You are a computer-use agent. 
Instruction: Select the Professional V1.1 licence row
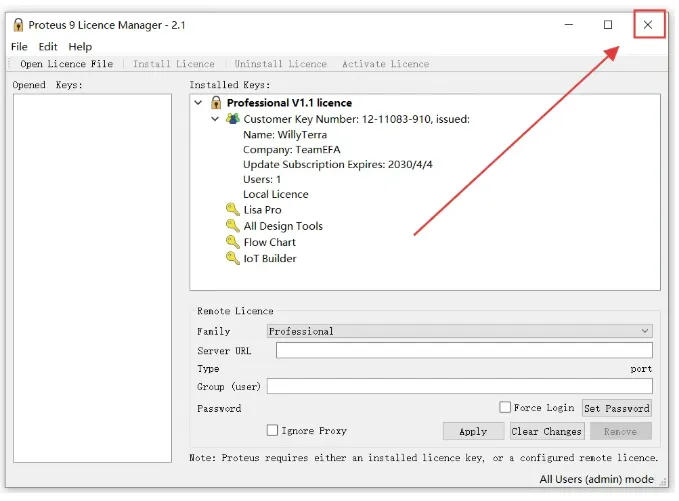289,103
